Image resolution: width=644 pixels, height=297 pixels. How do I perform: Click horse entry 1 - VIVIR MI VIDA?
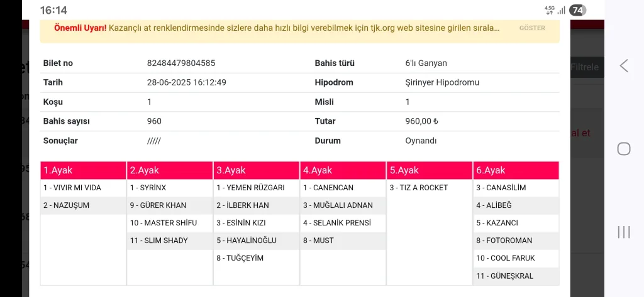[x=72, y=188]
